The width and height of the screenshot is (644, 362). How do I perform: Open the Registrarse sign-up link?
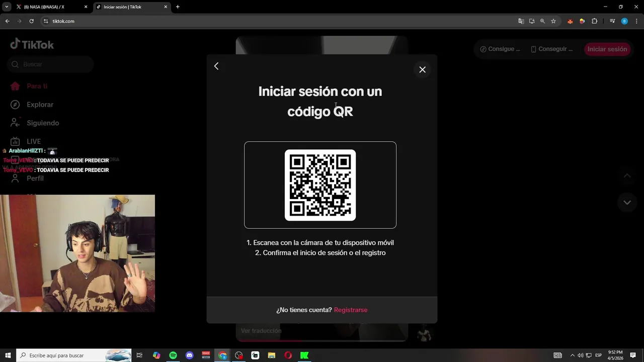pyautogui.click(x=351, y=310)
